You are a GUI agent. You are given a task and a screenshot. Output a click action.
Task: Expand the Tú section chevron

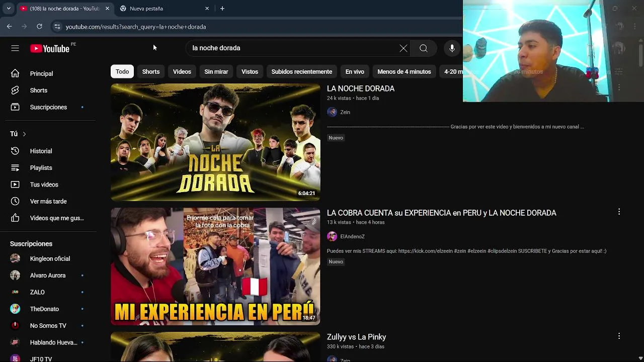pos(24,134)
